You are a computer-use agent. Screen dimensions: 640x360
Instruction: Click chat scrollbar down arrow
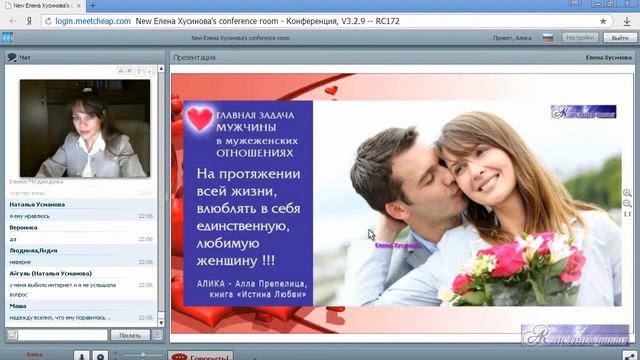click(161, 323)
